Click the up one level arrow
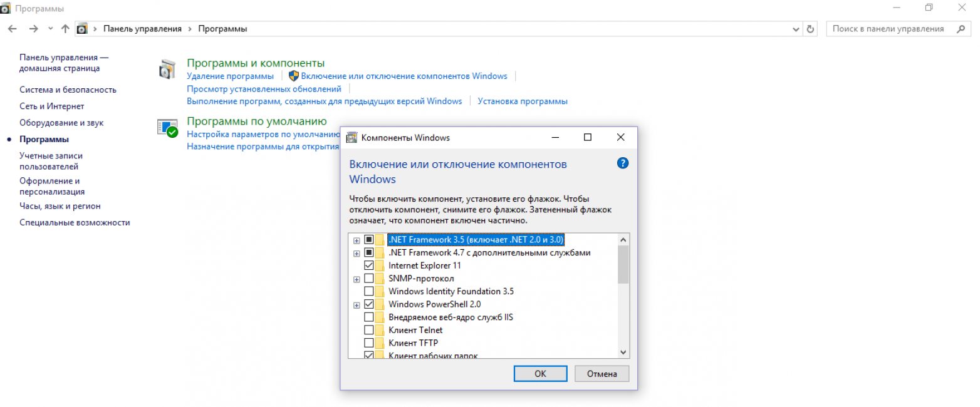Viewport: 980px width, 407px height. tap(65, 29)
